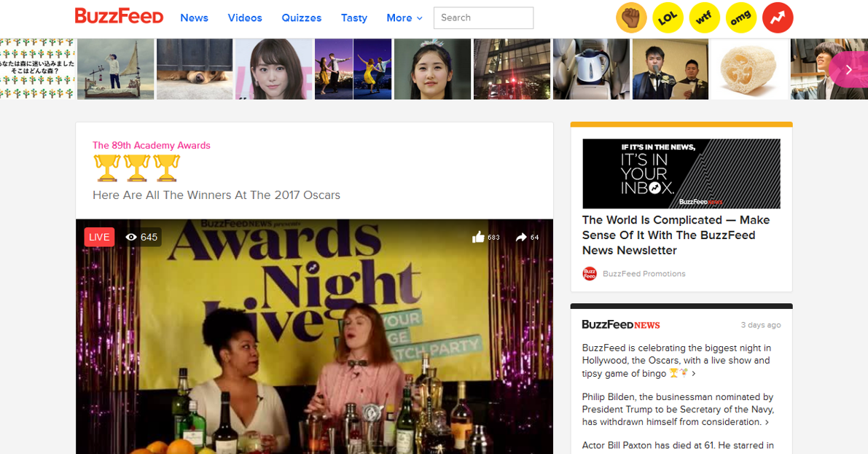Open the raised fist badge feed

click(631, 17)
